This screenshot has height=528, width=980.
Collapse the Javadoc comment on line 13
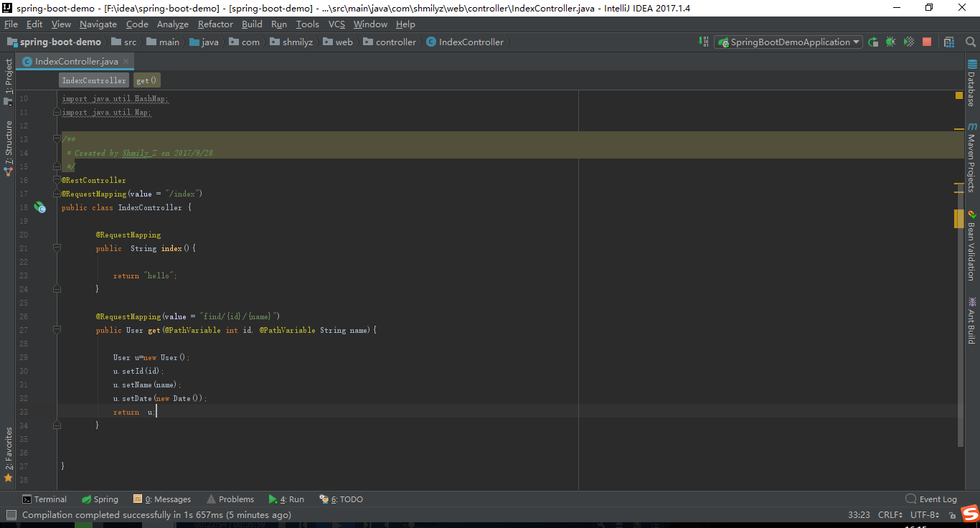tap(57, 138)
